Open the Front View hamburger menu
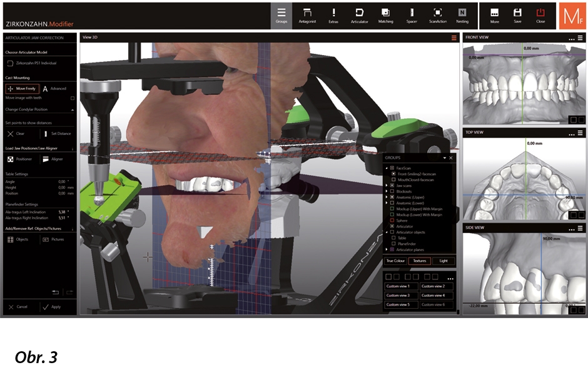588x375 pixels. [580, 38]
